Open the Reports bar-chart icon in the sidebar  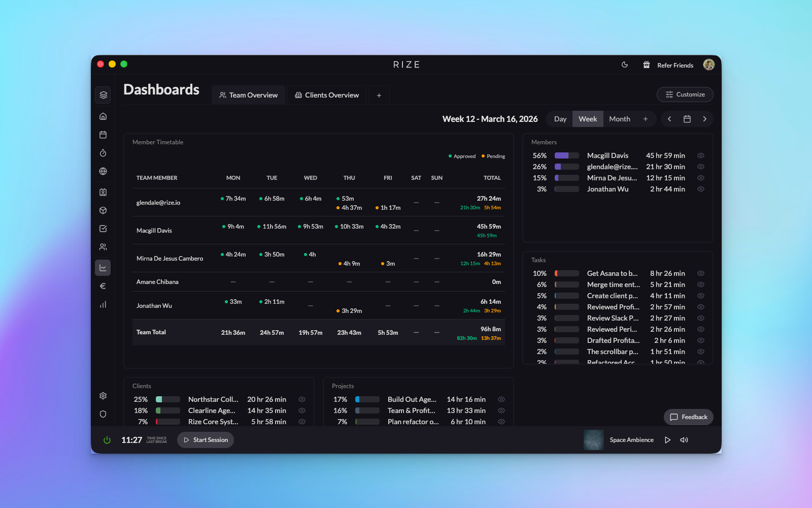point(103,304)
